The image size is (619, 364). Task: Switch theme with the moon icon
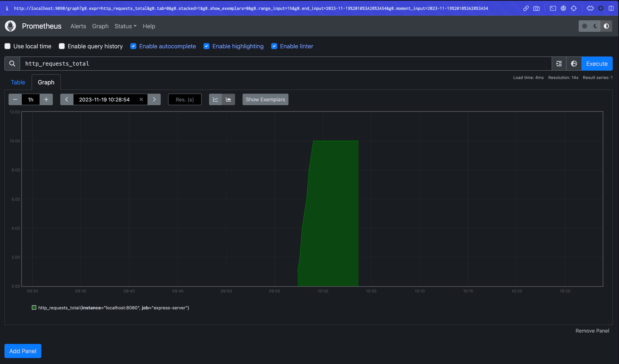point(595,26)
